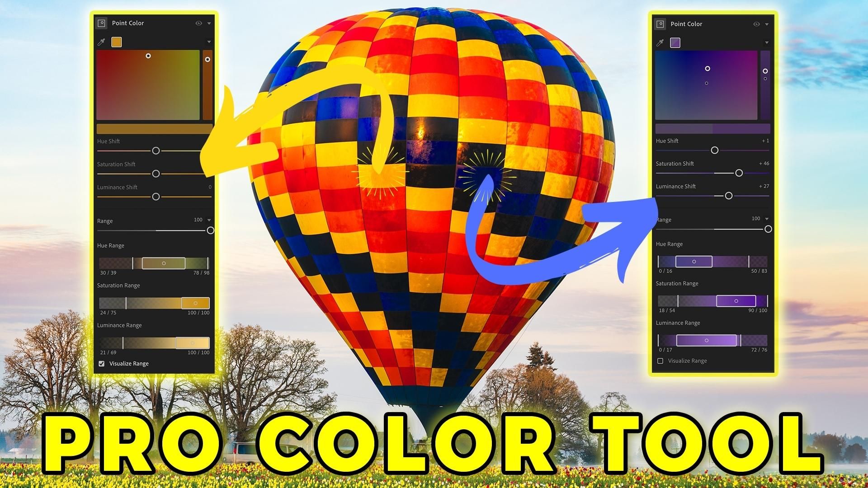Enable Visualize Range checkbox in left panel

(x=103, y=362)
